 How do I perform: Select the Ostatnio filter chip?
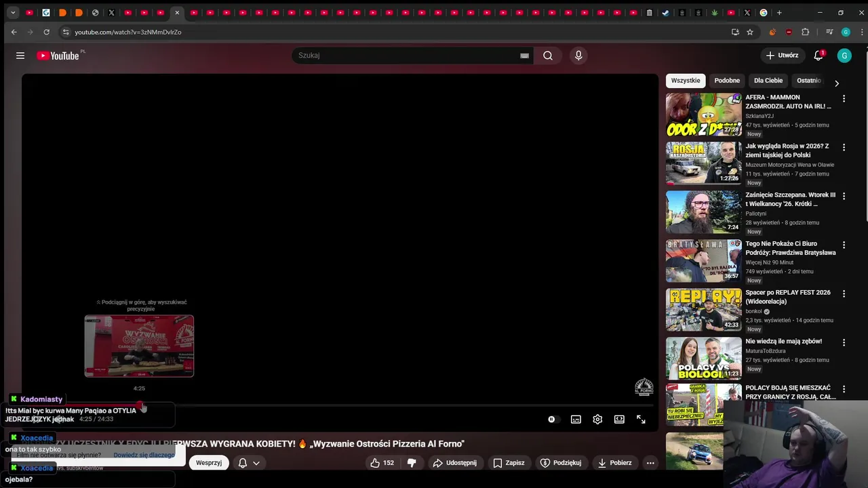coord(808,81)
